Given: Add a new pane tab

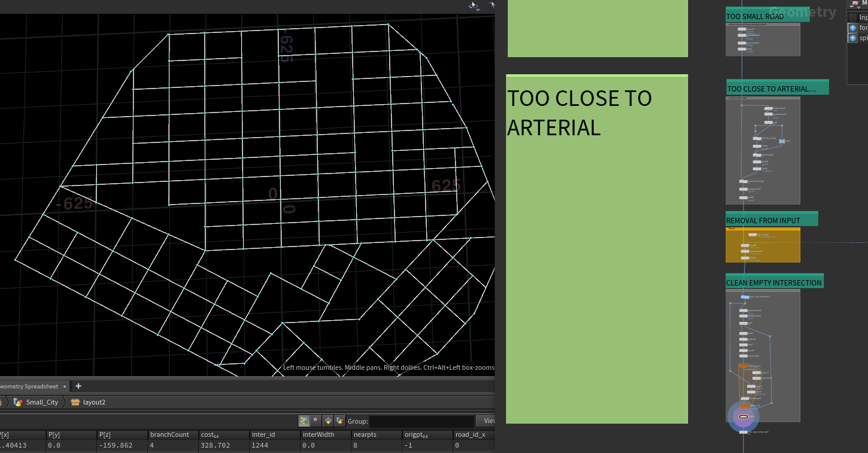Looking at the screenshot, I should coord(78,387).
